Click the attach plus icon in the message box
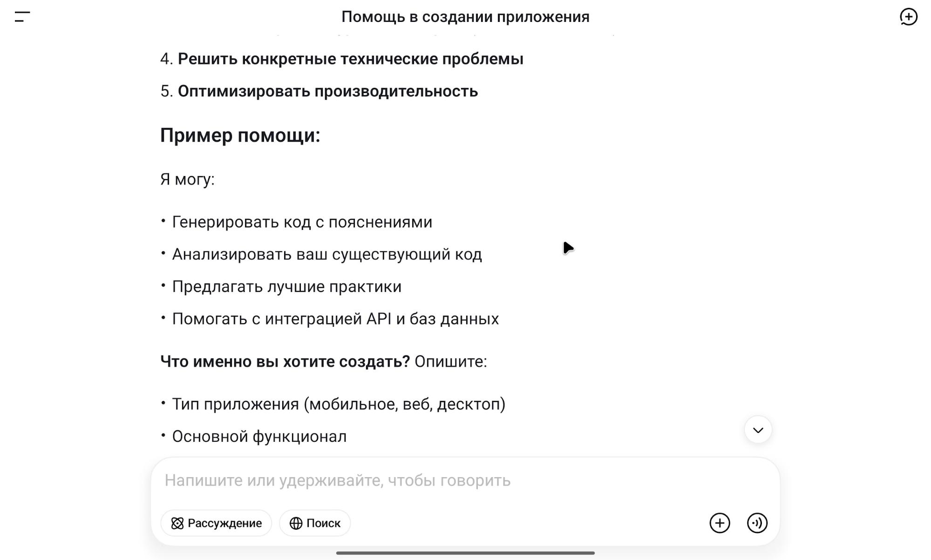Screen dimensions: 931x560 click(720, 523)
